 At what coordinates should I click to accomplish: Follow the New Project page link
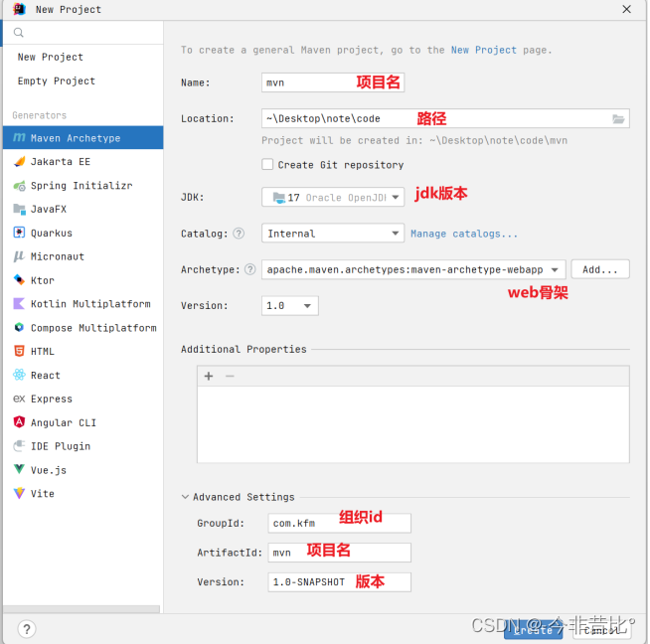point(484,50)
